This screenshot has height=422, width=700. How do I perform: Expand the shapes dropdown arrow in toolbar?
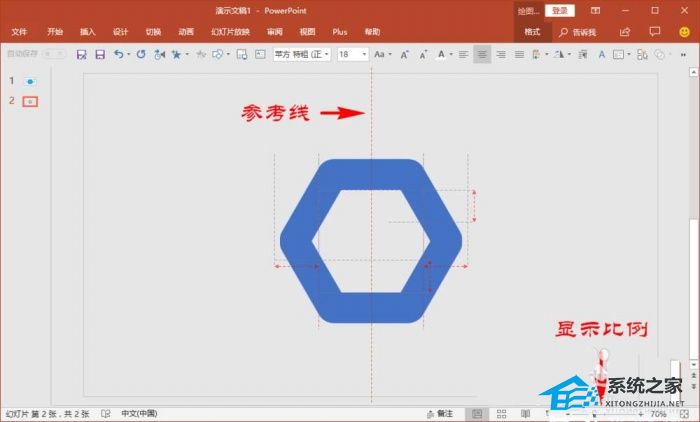[229, 54]
